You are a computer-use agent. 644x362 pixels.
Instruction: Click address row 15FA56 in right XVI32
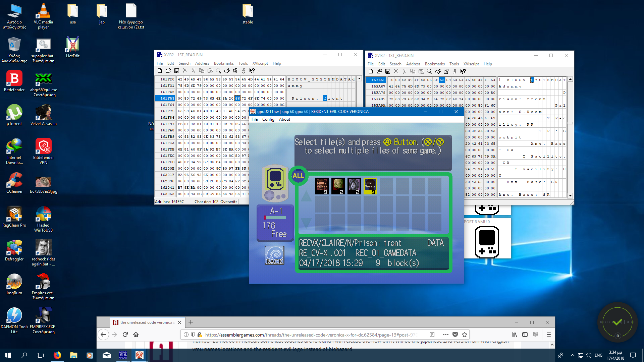click(376, 80)
